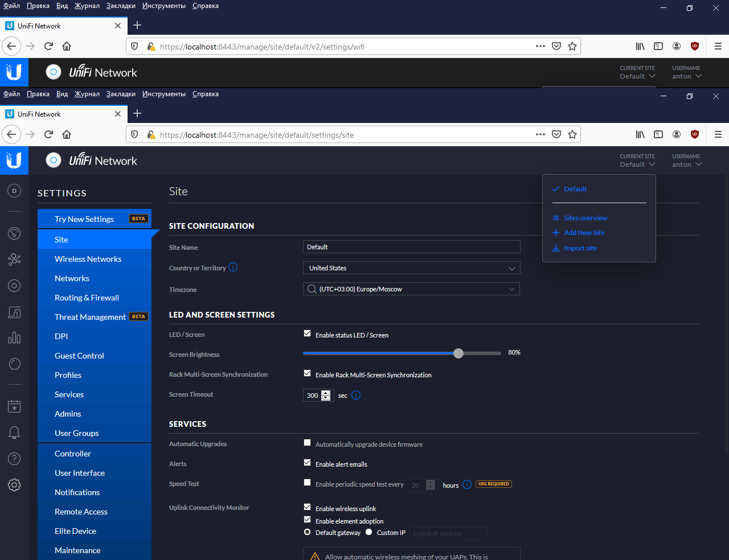Go to Routing & Firewall settings
Screen dimensions: 729x560
coord(87,298)
